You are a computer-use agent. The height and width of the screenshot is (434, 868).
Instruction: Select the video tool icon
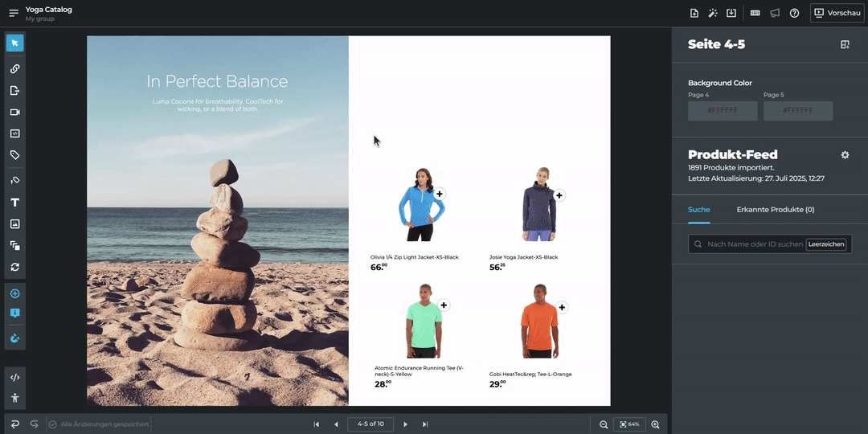click(x=14, y=113)
